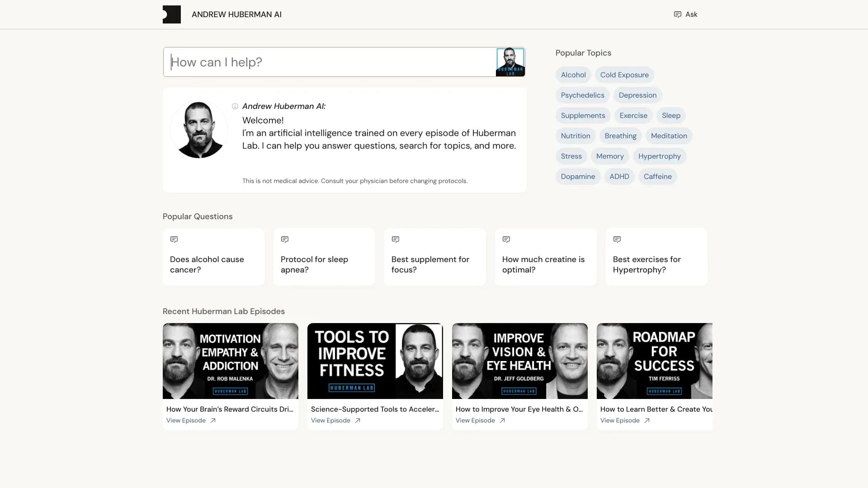Image resolution: width=868 pixels, height=488 pixels.
Task: Click arrow icon for Learn Better episode
Action: tap(647, 421)
